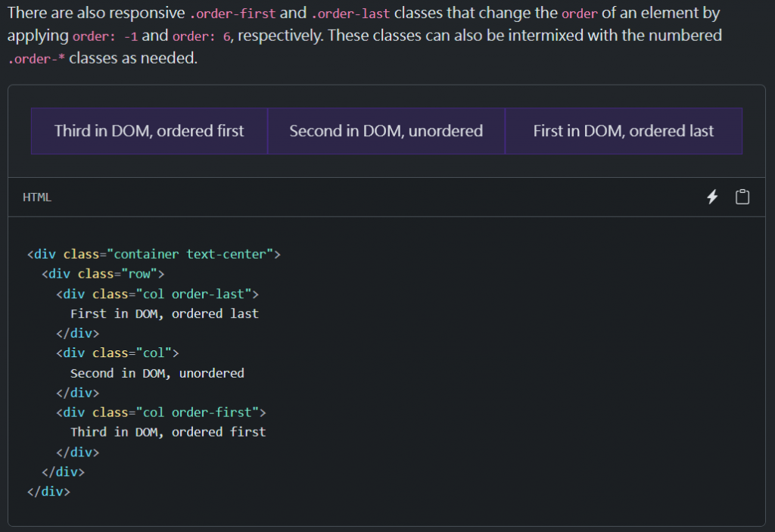The height and width of the screenshot is (532, 775).
Task: Click the "col order-first" div code line
Action: coord(161,412)
